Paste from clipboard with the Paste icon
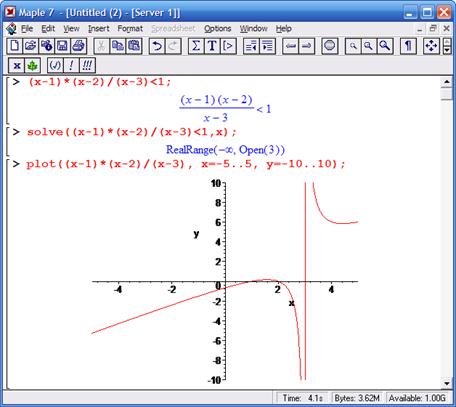Screen dimensions: 456x407 (134, 46)
